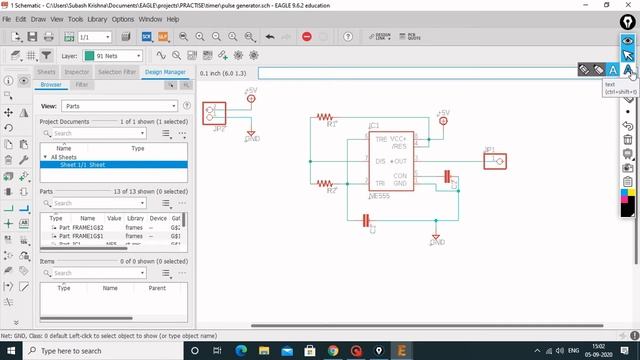Image resolution: width=640 pixels, height=360 pixels.
Task: Select the Delete trash tool on left
Action: coord(8,160)
